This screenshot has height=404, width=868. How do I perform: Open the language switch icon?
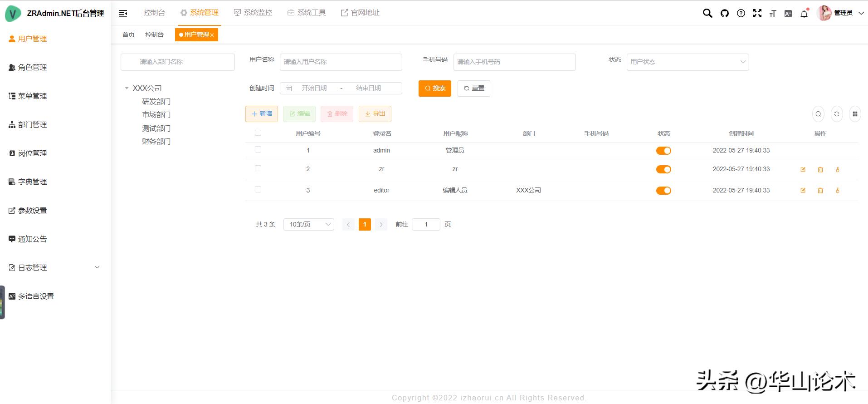[x=788, y=14]
